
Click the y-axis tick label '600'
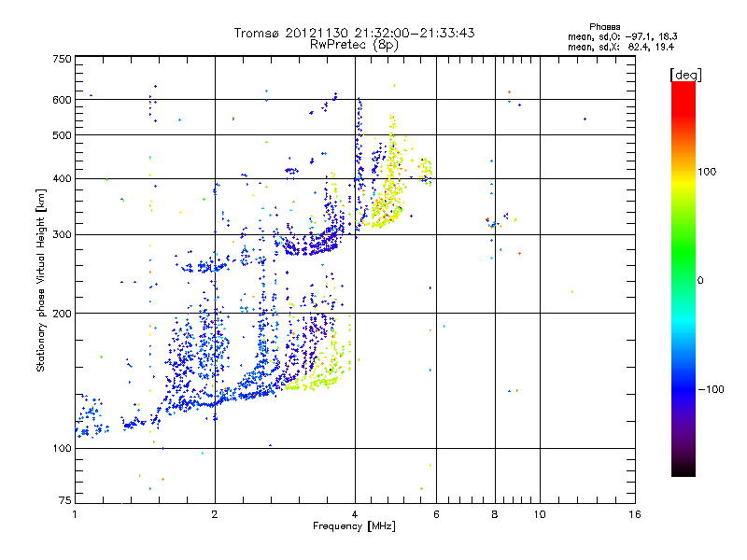(62, 100)
